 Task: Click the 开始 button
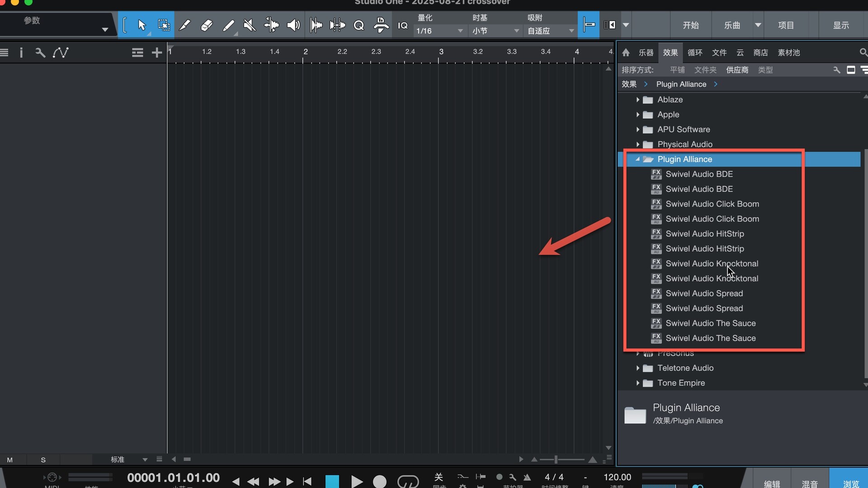click(690, 25)
